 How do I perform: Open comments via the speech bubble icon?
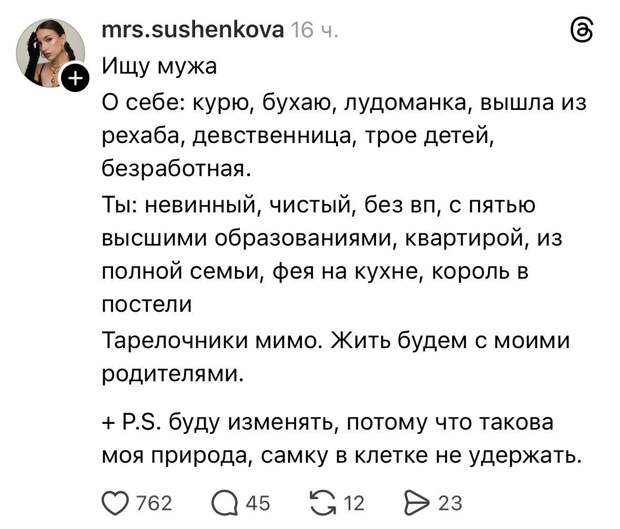pos(226,502)
